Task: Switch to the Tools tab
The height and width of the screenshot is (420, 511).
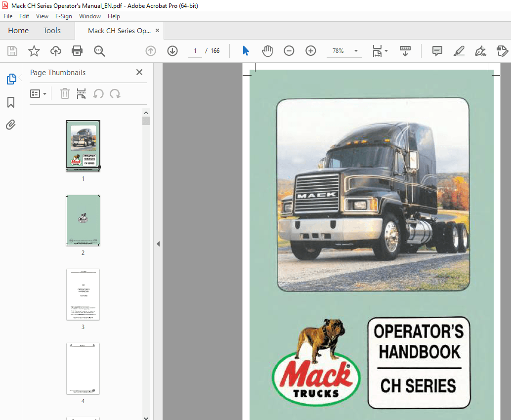Action: 52,30
